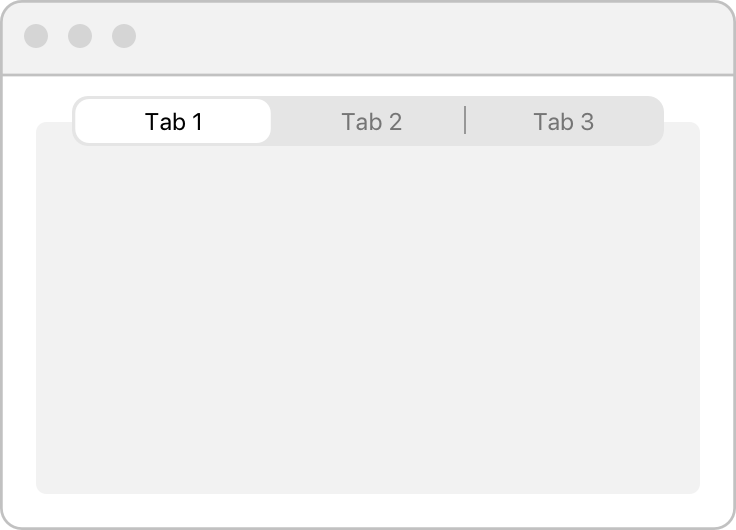The image size is (736, 530).
Task: Open Tab 3
Action: [x=563, y=122]
